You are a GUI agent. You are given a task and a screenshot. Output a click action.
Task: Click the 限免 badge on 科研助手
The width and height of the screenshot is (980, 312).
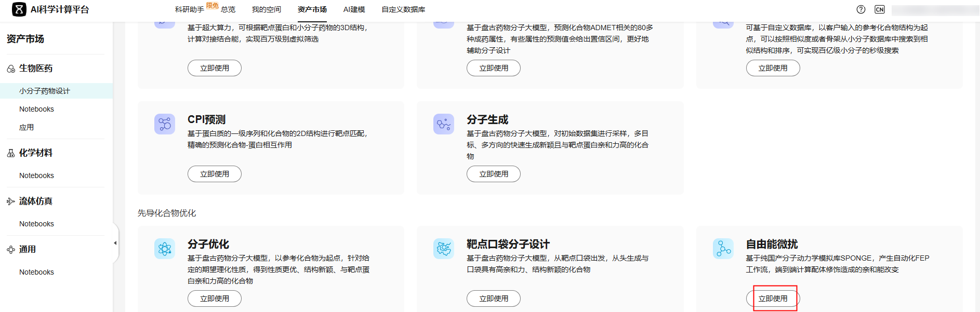[213, 6]
